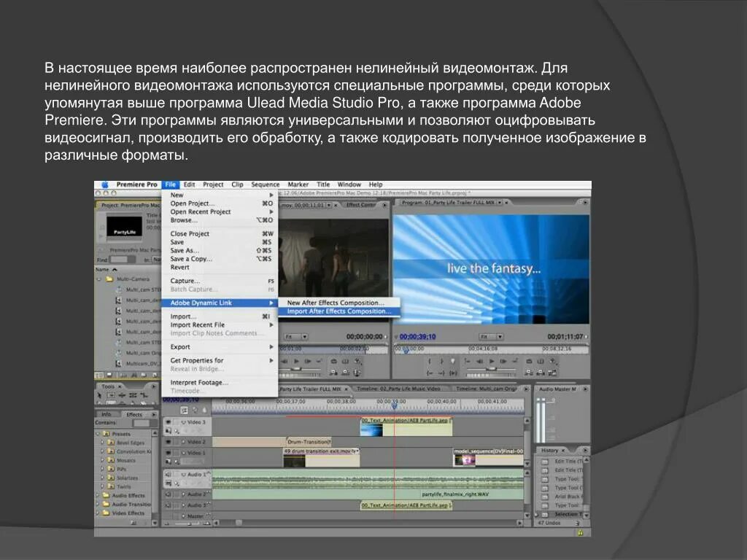Select the Rolling Edit tool
747x560 pixels.
[x=133, y=395]
